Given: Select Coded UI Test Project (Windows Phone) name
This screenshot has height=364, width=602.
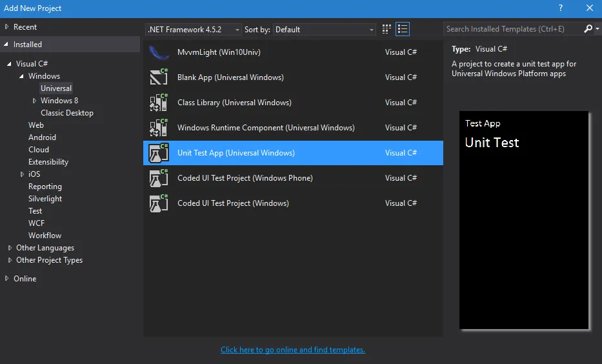Looking at the screenshot, I should tap(245, 178).
